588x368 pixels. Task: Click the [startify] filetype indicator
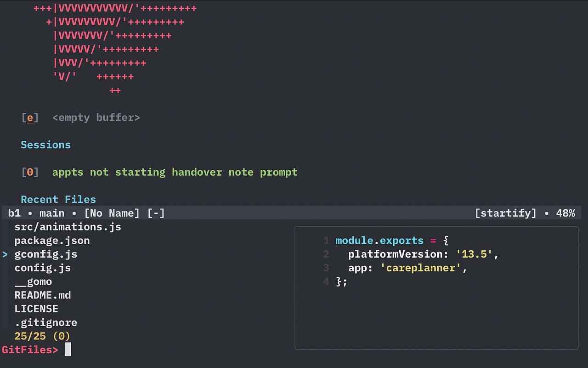(505, 213)
